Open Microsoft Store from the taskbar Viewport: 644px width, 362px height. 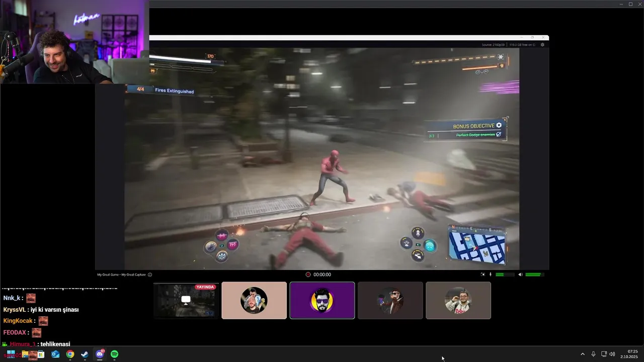coord(41,354)
